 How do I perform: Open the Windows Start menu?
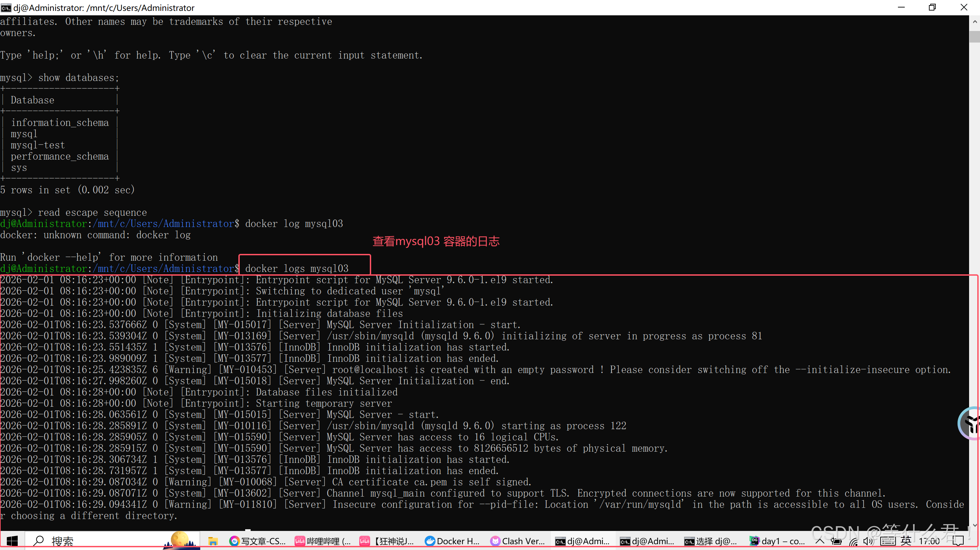coord(12,541)
